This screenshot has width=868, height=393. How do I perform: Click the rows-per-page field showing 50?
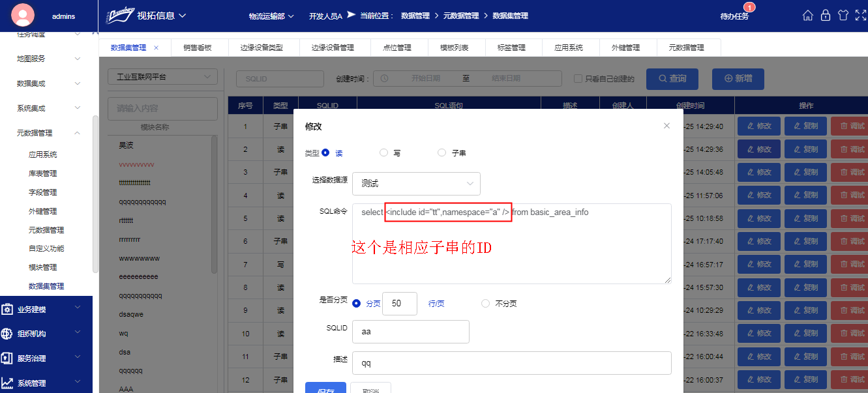pyautogui.click(x=400, y=304)
